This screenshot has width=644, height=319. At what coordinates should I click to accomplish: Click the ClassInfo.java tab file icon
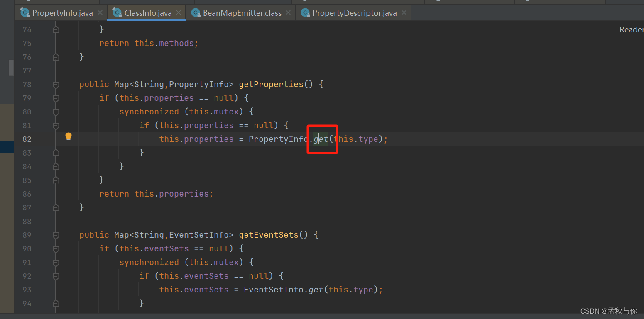(117, 13)
